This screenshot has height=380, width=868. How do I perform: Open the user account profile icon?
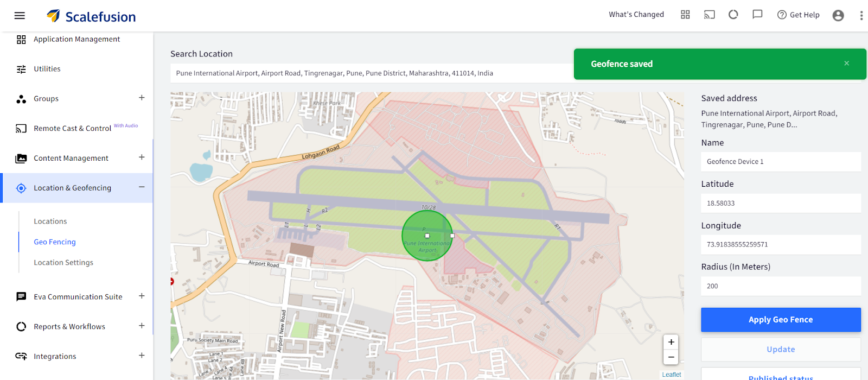coord(838,15)
